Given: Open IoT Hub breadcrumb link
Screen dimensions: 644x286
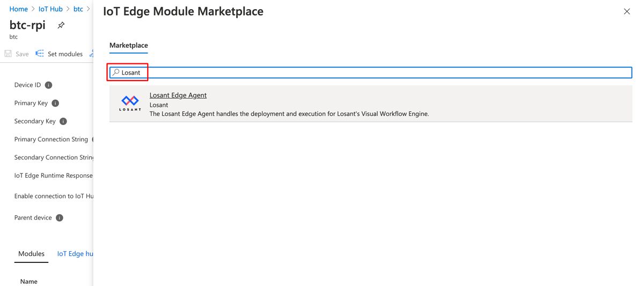Looking at the screenshot, I should click(50, 9).
